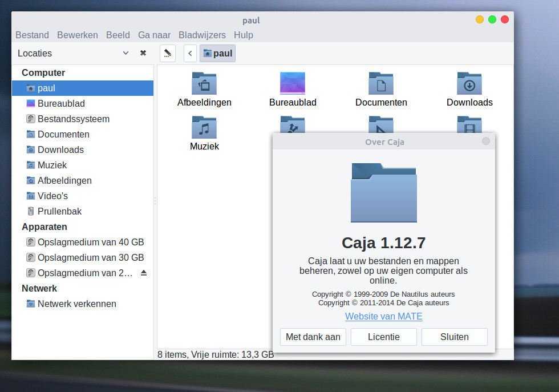Click the status bar free space text

216,354
